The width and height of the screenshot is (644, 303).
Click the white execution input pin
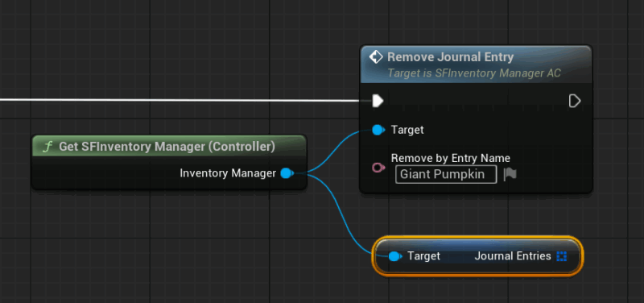tap(378, 101)
